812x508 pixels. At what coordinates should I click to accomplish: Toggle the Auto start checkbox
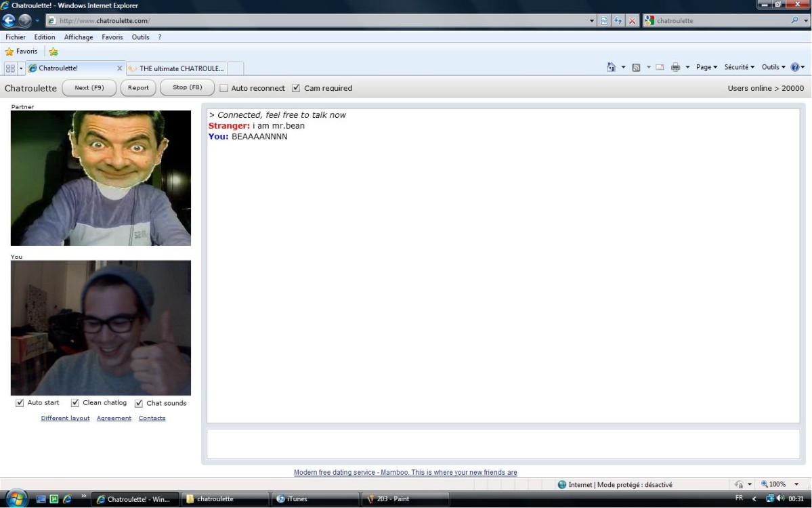coord(20,403)
